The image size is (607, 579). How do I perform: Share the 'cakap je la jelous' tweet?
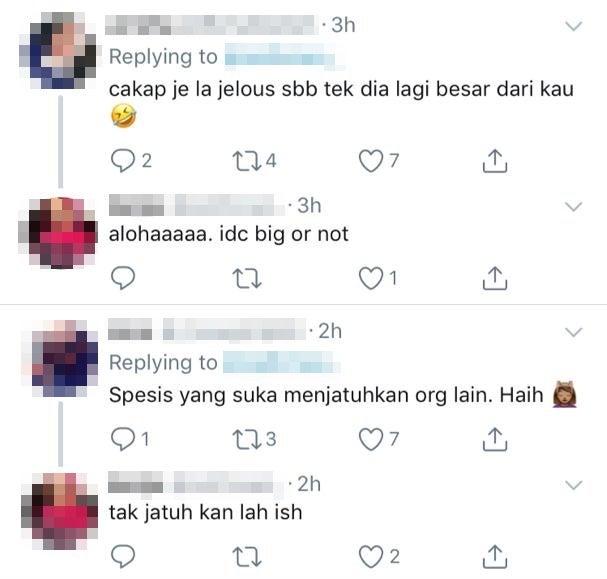tap(495, 161)
